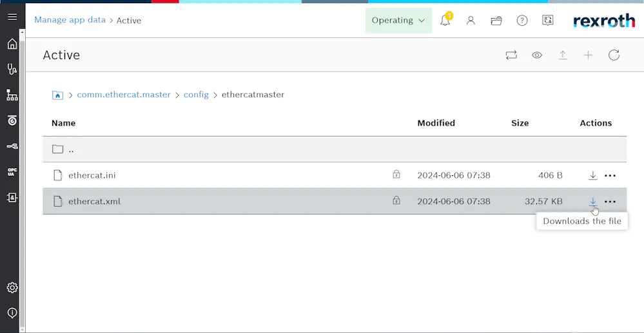
Task: Open the OPC UA sidebar icon
Action: 12,172
